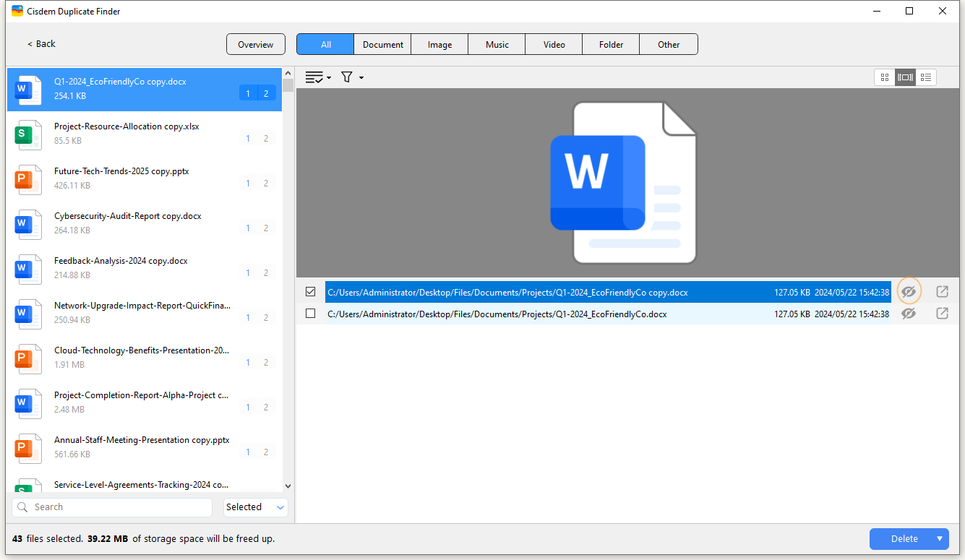Check the Q1-2024_EcoFriendlyCo.docx checkbox

pos(311,314)
